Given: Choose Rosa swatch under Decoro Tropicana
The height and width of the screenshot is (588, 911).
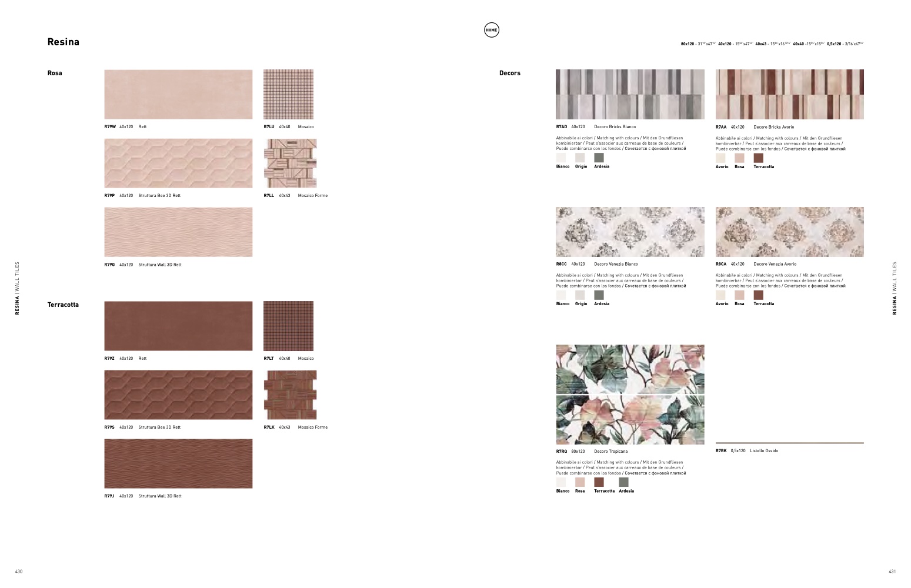Looking at the screenshot, I should (x=580, y=482).
